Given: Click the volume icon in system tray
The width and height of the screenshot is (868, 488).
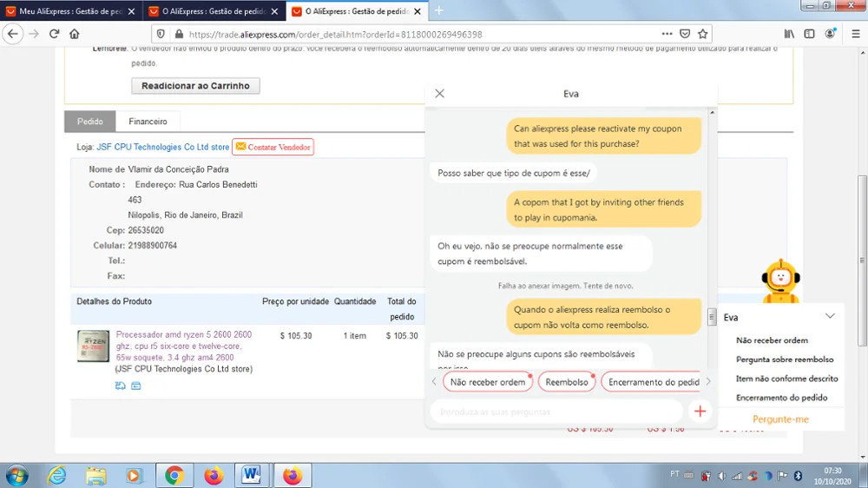Looking at the screenshot, I should 721,476.
